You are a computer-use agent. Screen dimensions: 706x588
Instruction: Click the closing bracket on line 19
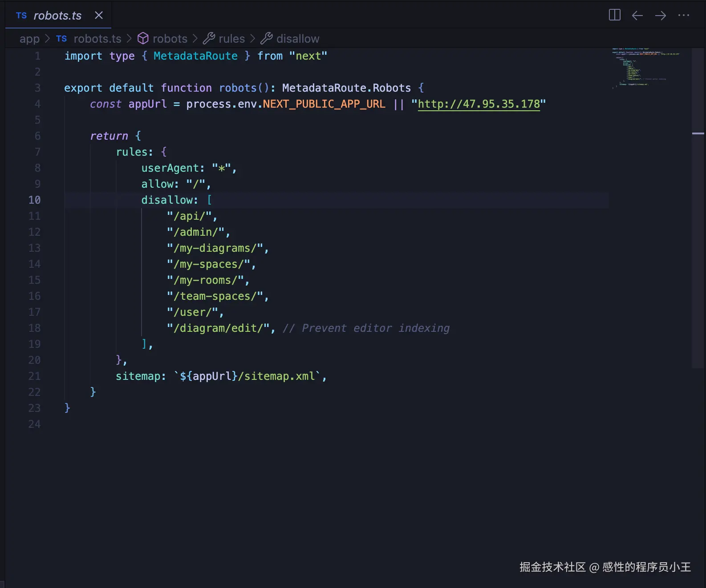pyautogui.click(x=144, y=344)
